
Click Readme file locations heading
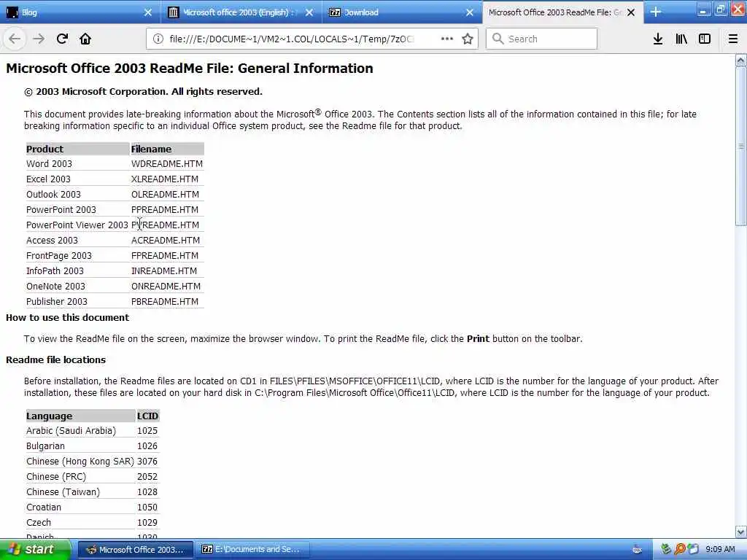coord(55,360)
